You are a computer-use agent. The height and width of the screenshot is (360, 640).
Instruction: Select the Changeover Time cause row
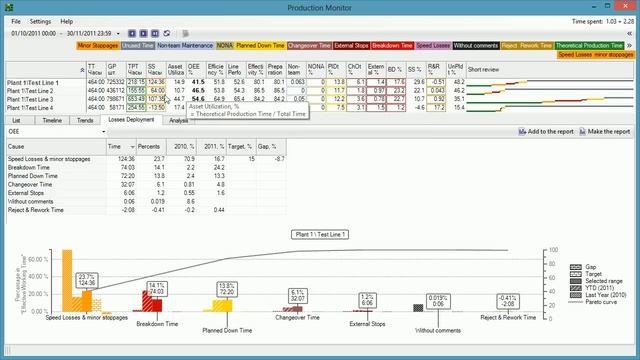point(146,184)
